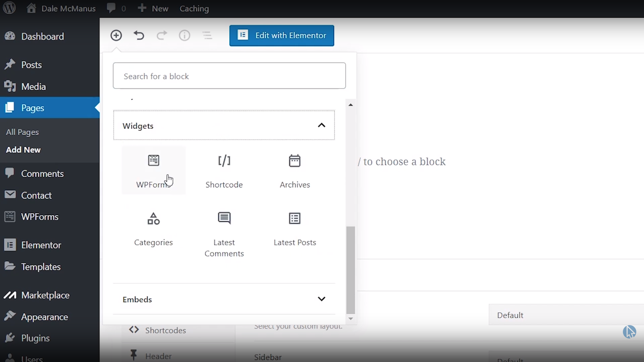Viewport: 644px width, 362px height.
Task: Open the New content menu
Action: 153,8
